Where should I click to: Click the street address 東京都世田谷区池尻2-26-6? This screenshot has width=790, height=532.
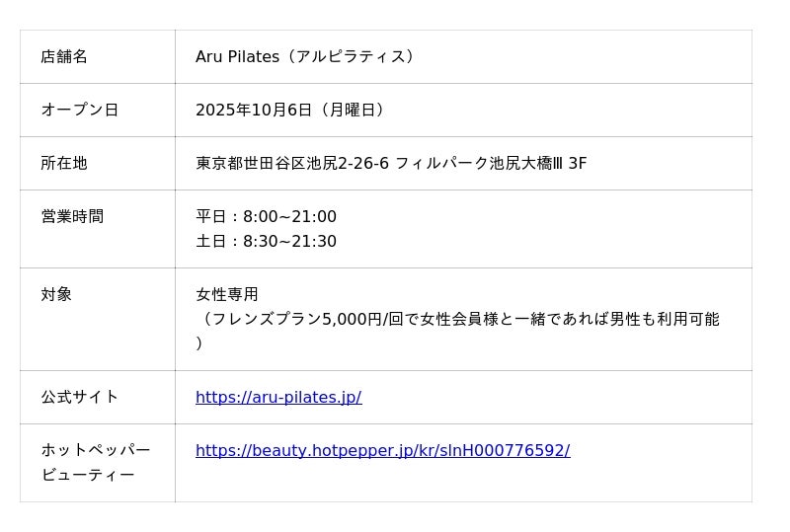click(x=292, y=163)
